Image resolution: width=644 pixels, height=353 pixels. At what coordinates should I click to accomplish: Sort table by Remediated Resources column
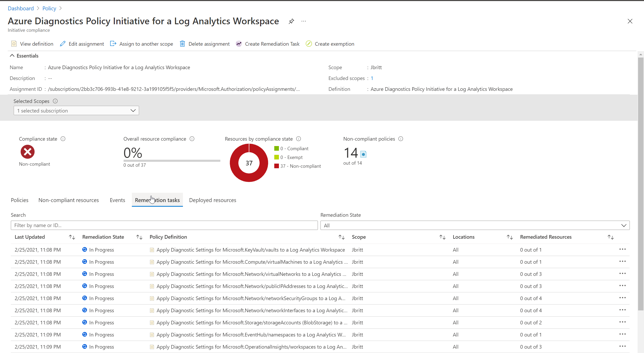tap(610, 237)
